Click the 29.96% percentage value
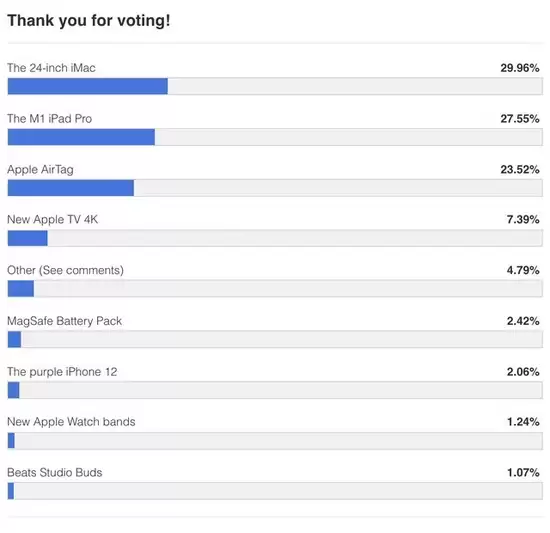 click(x=520, y=68)
